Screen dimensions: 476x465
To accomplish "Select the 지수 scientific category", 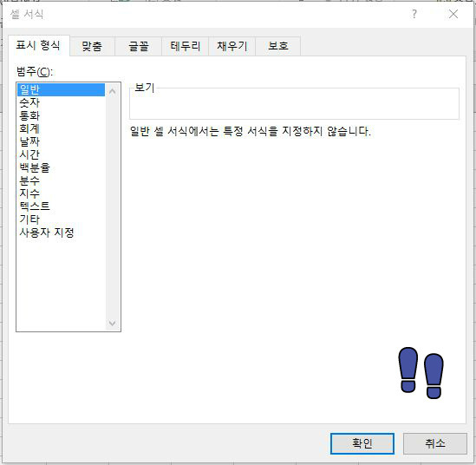I will tap(61, 193).
